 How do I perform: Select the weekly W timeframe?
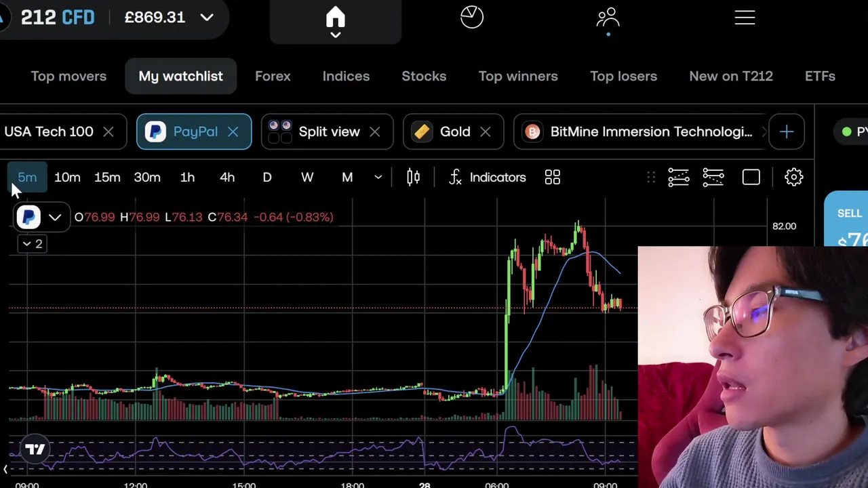click(307, 178)
